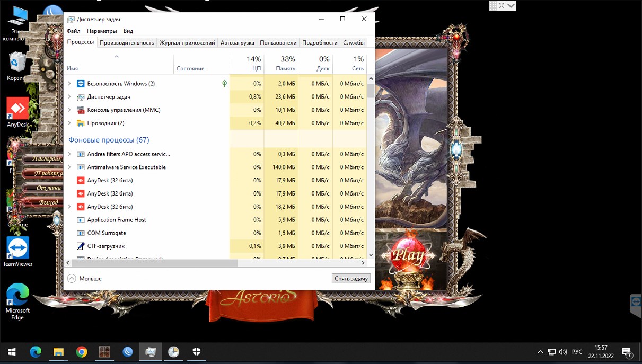The width and height of the screenshot is (642, 364).
Task: Open Google Chrome from the taskbar
Action: coord(82,352)
